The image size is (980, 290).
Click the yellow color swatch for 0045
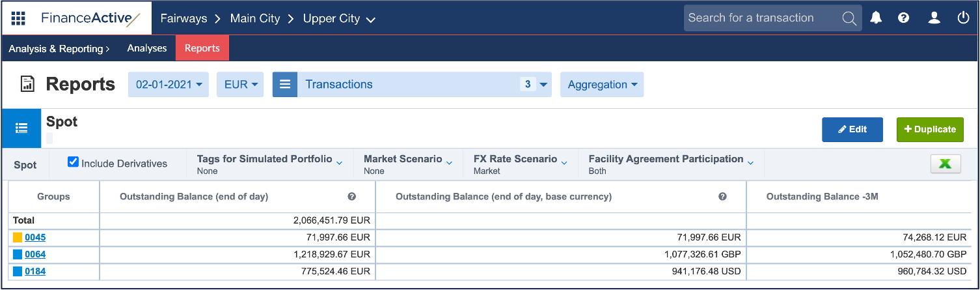point(18,238)
